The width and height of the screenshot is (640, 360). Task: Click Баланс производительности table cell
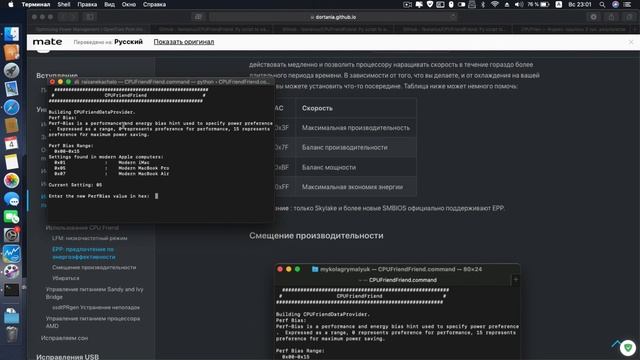pos(356,147)
